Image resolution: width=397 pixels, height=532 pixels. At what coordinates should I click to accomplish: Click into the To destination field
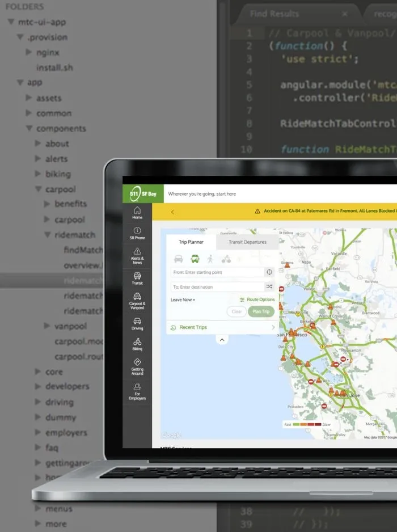[218, 286]
